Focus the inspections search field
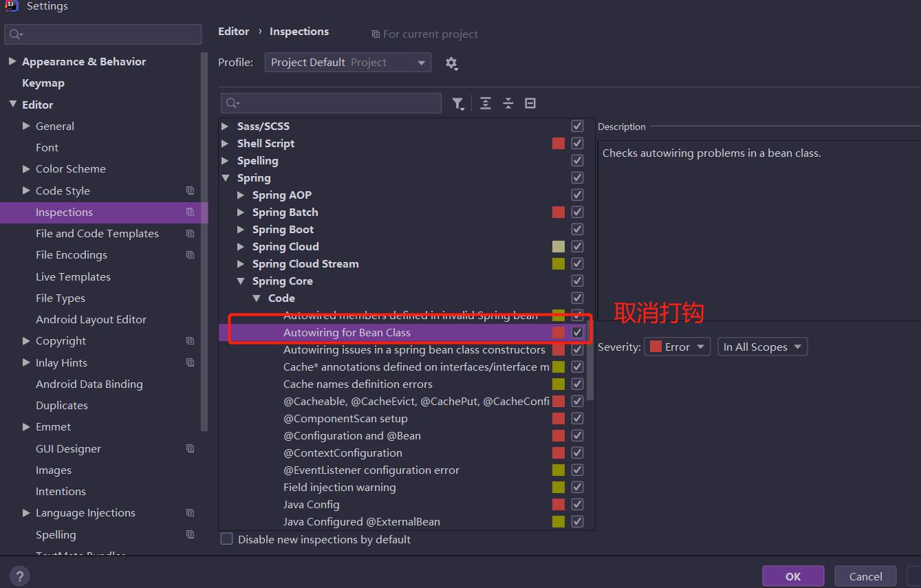921x588 pixels. [x=331, y=103]
